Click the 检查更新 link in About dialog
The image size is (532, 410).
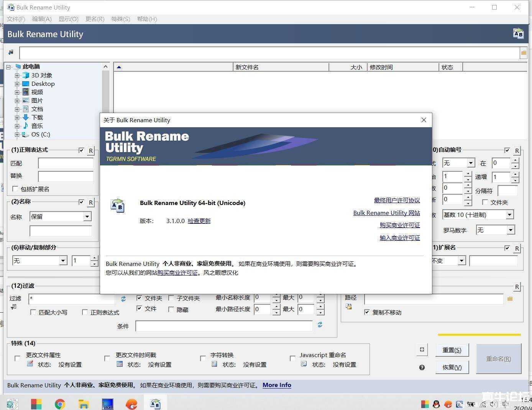coord(199,221)
